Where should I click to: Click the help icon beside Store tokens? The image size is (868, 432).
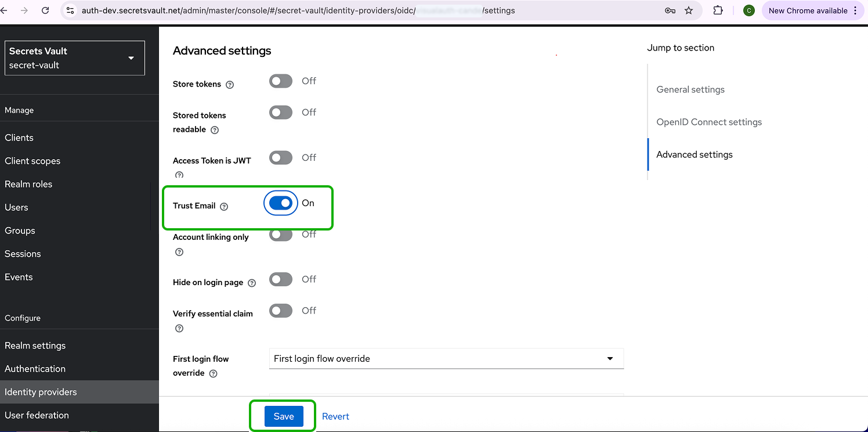(230, 85)
